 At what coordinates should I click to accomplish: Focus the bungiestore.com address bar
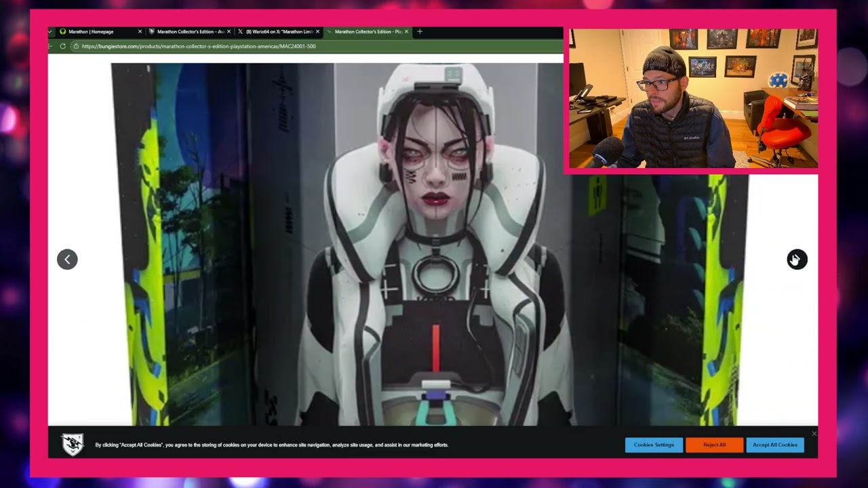point(317,46)
